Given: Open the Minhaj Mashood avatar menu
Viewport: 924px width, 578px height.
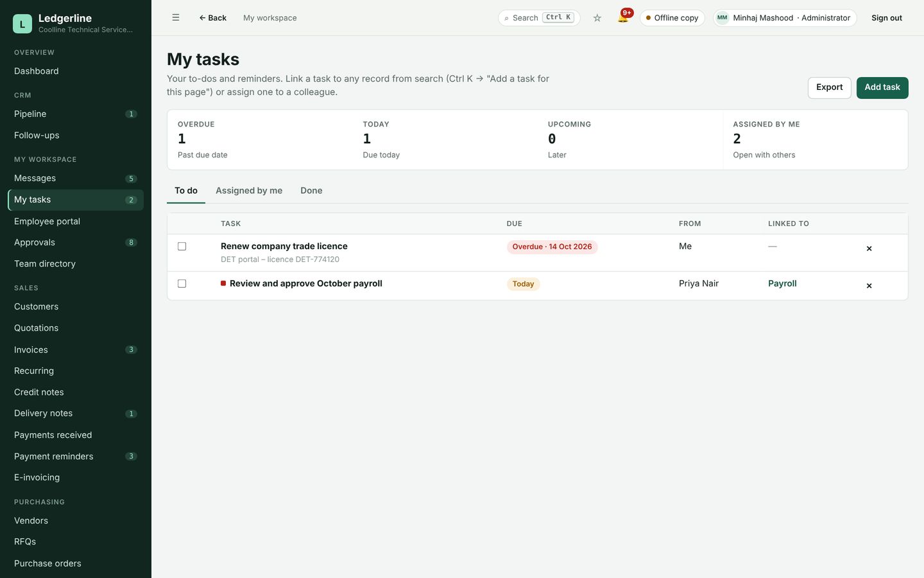Looking at the screenshot, I should (785, 18).
